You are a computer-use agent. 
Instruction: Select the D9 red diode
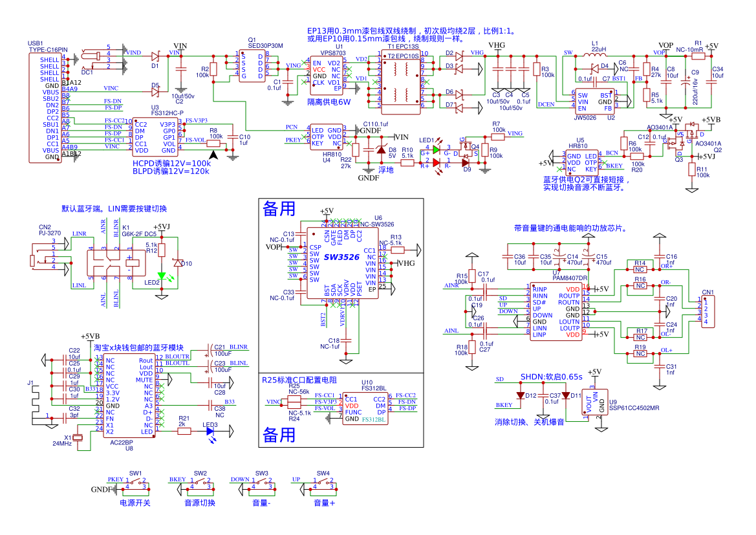[466, 163]
